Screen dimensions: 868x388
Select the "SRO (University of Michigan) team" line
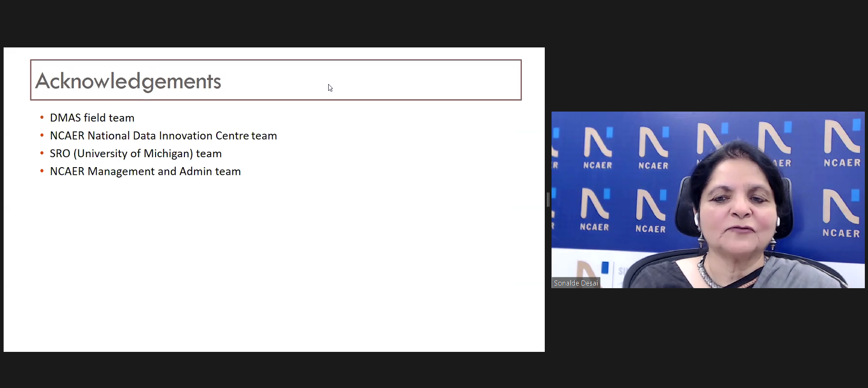point(136,154)
